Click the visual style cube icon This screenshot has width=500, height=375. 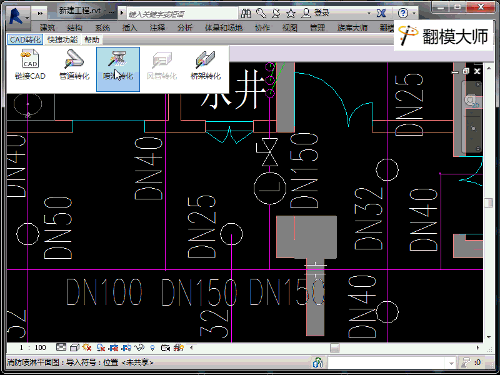tap(75, 348)
